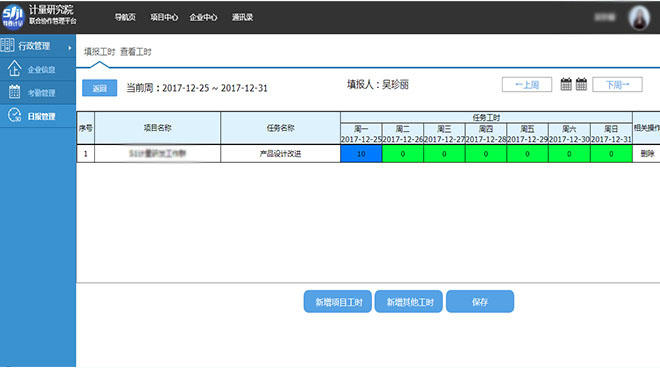660x368 pixels.
Task: Open 导航页 in top navigation
Action: point(125,17)
